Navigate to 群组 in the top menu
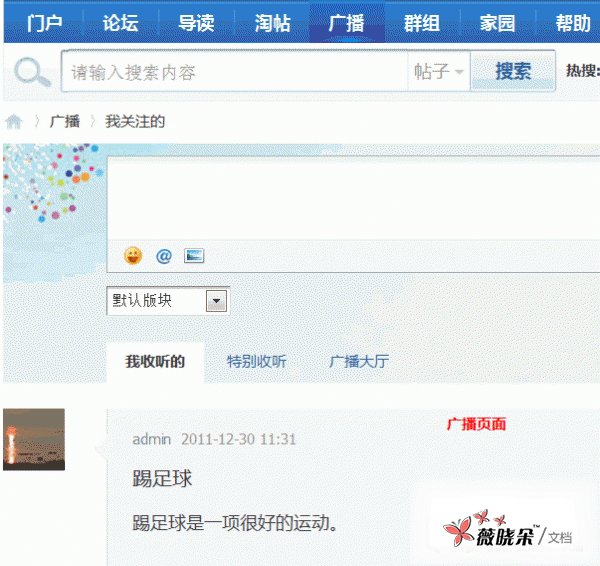600x566 pixels. click(422, 23)
